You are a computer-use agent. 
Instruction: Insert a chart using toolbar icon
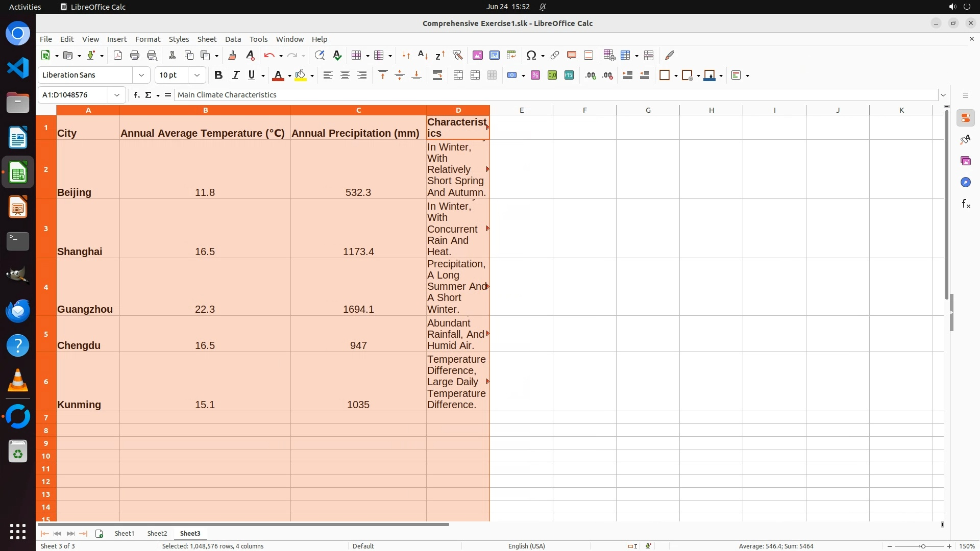[x=494, y=55]
